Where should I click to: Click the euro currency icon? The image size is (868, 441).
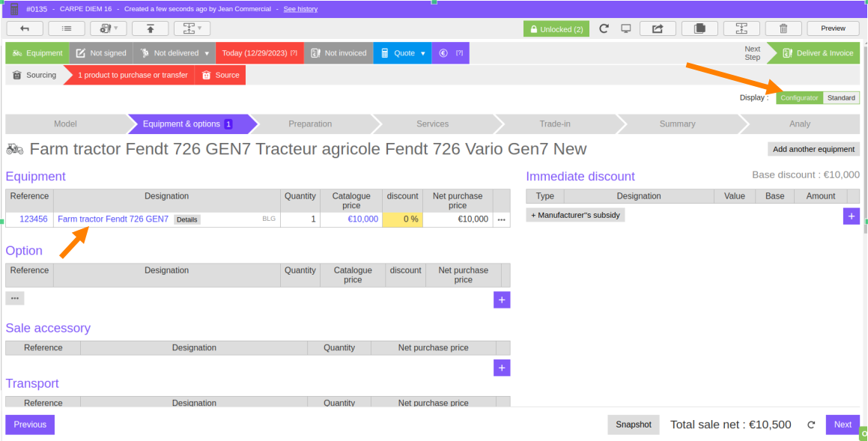[443, 53]
